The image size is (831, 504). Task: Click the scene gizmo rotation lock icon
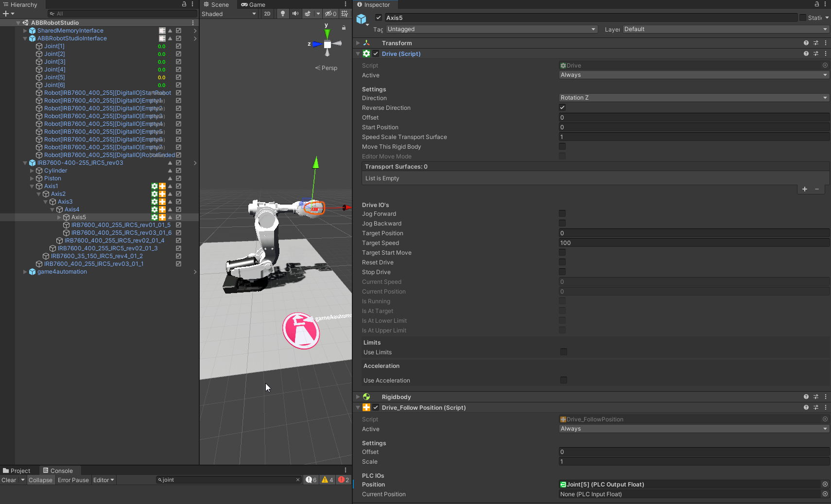[344, 28]
